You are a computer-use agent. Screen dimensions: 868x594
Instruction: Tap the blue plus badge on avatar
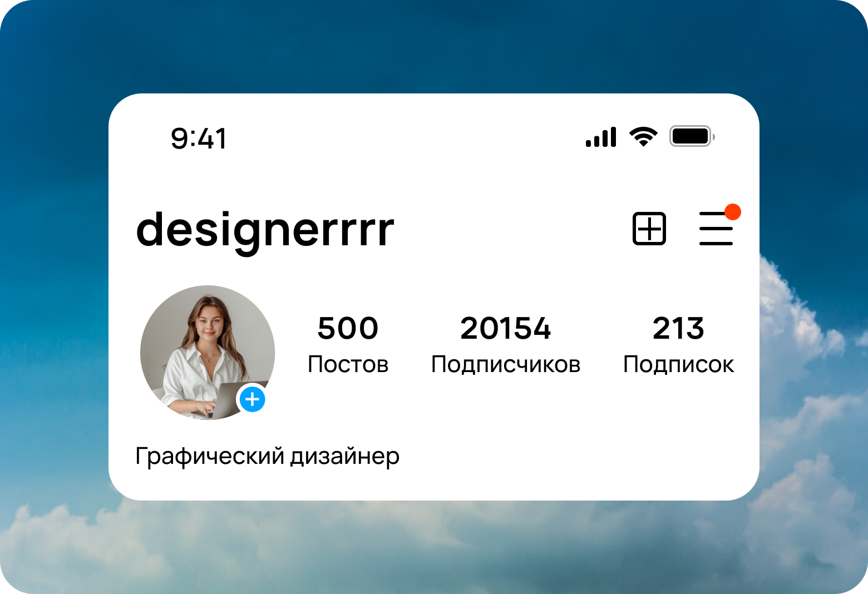click(253, 399)
